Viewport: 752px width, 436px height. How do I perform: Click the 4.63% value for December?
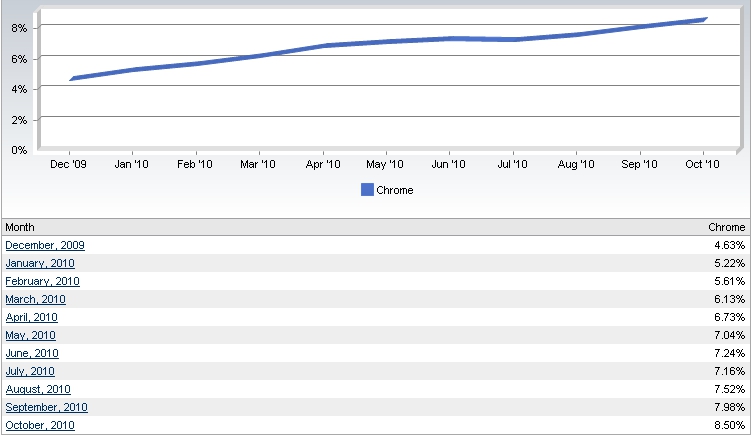click(729, 245)
